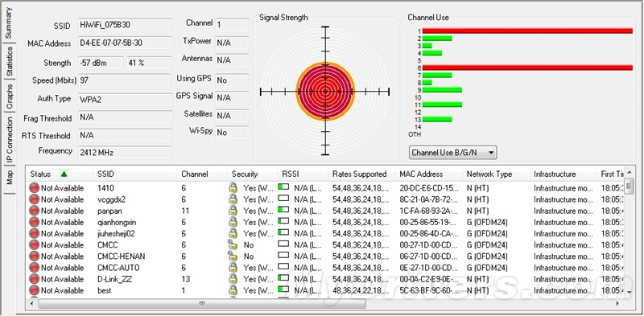
Task: Click channel 1 red usage bar
Action: coord(527,31)
